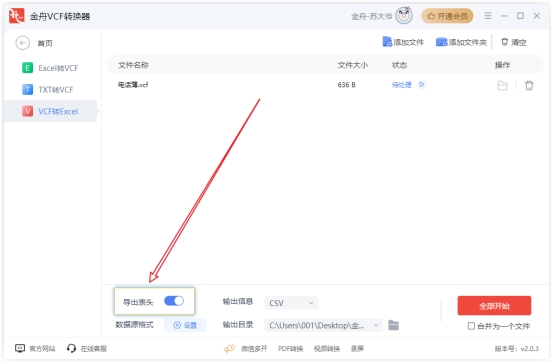
Task: Select the VCF转Excel tab
Action: (50, 111)
